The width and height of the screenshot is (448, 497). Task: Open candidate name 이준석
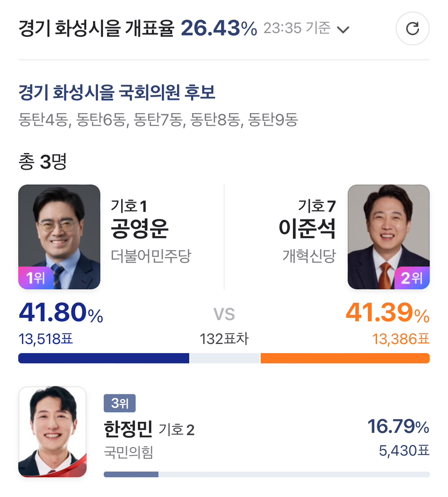click(x=307, y=229)
